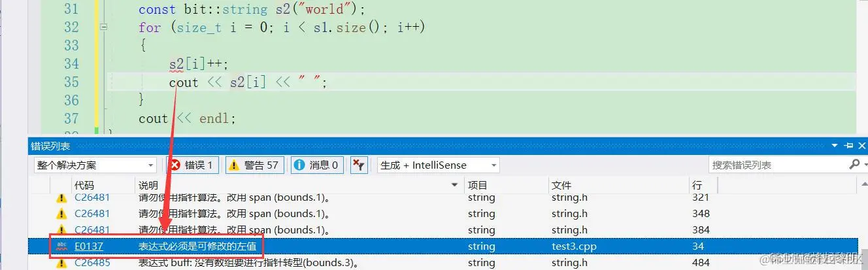Click the magnifier search icon
The image size is (868, 270).
(x=854, y=164)
